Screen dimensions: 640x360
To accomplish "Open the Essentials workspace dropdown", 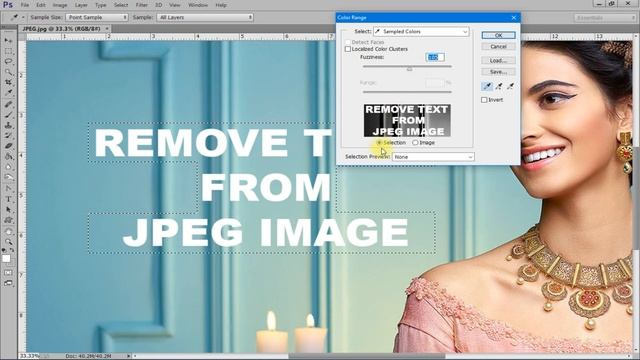I will 604,18.
